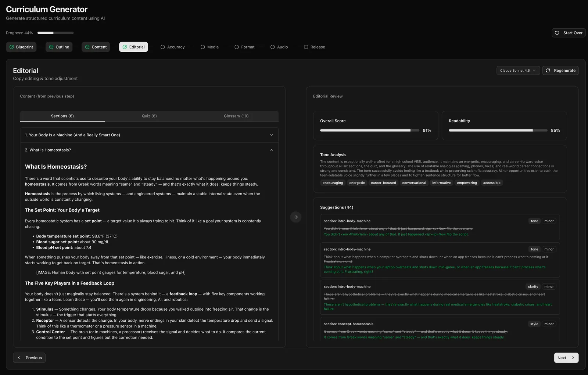Click the style badge on concept-homeostasis suggestion
This screenshot has width=588, height=375.
(534, 324)
